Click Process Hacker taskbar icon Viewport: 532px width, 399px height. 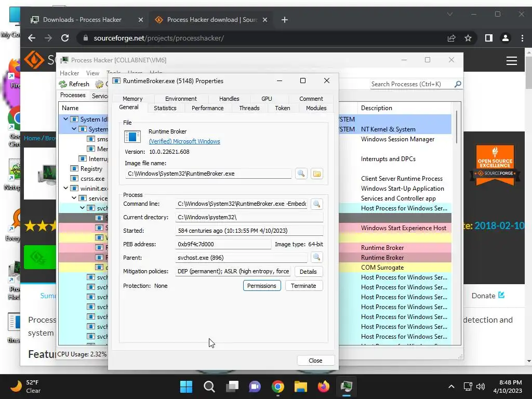coord(347,387)
